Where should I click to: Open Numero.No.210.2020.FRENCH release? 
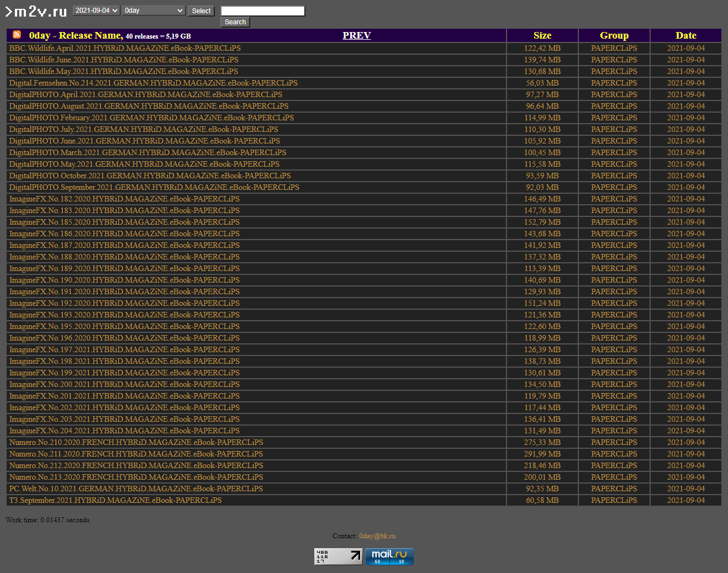click(136, 442)
